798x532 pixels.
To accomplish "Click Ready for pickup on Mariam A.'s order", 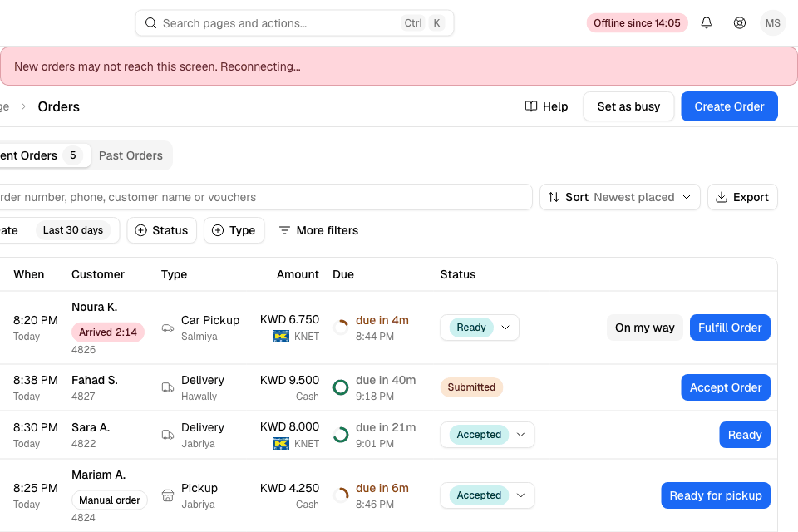I will coord(716,495).
